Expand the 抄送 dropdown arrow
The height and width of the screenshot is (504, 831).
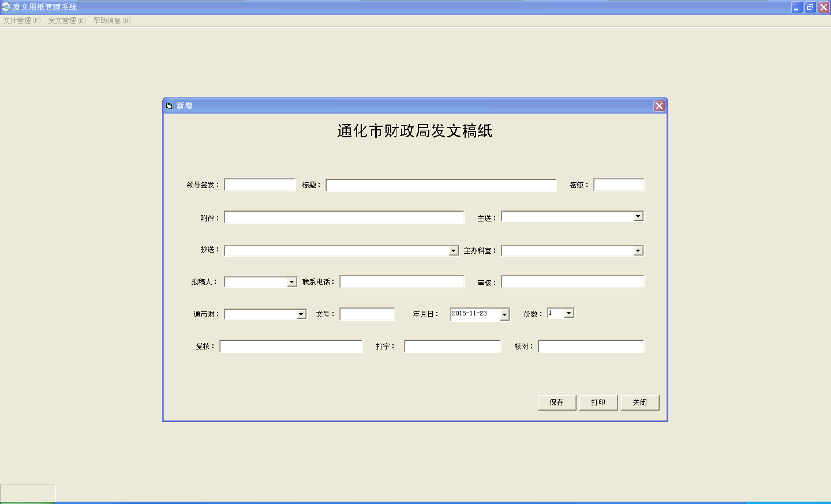pos(454,251)
